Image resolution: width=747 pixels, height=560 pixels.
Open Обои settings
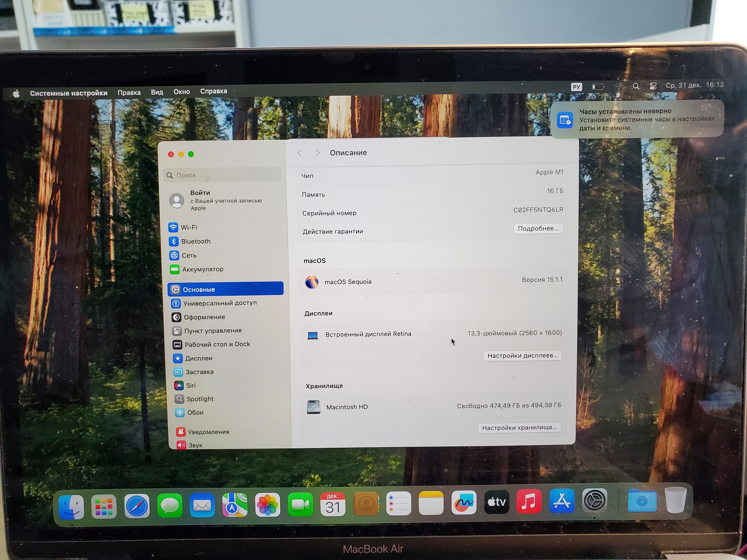click(x=190, y=413)
